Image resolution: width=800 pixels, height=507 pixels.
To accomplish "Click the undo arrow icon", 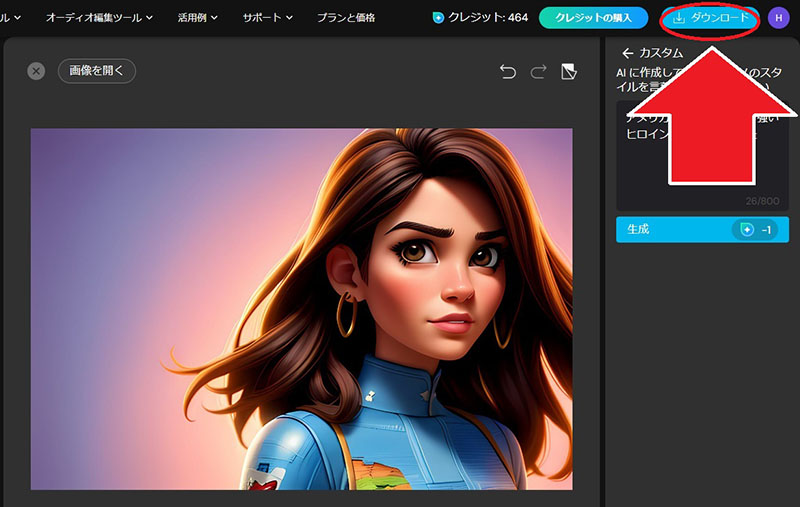I will click(508, 71).
